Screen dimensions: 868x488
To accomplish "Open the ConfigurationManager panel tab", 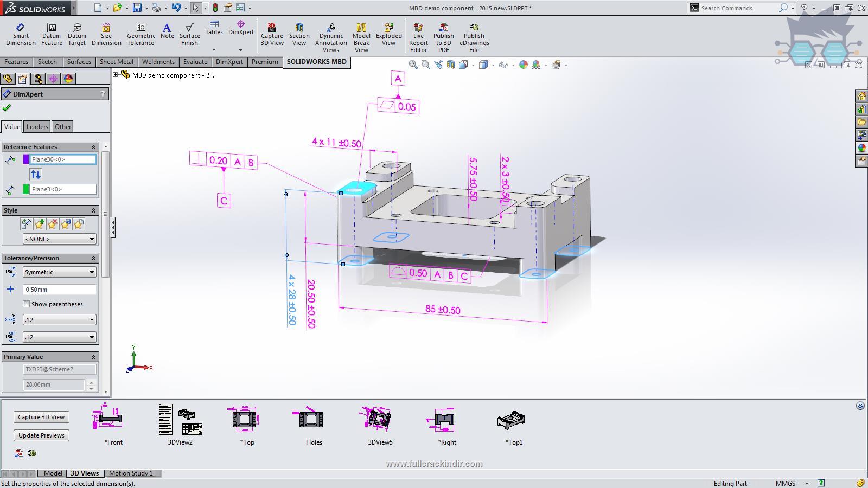I will tap(38, 79).
